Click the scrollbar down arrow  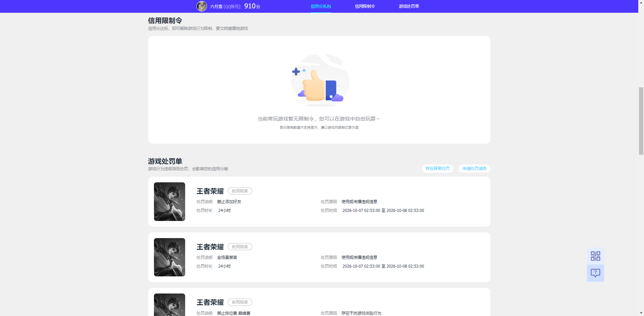641,313
